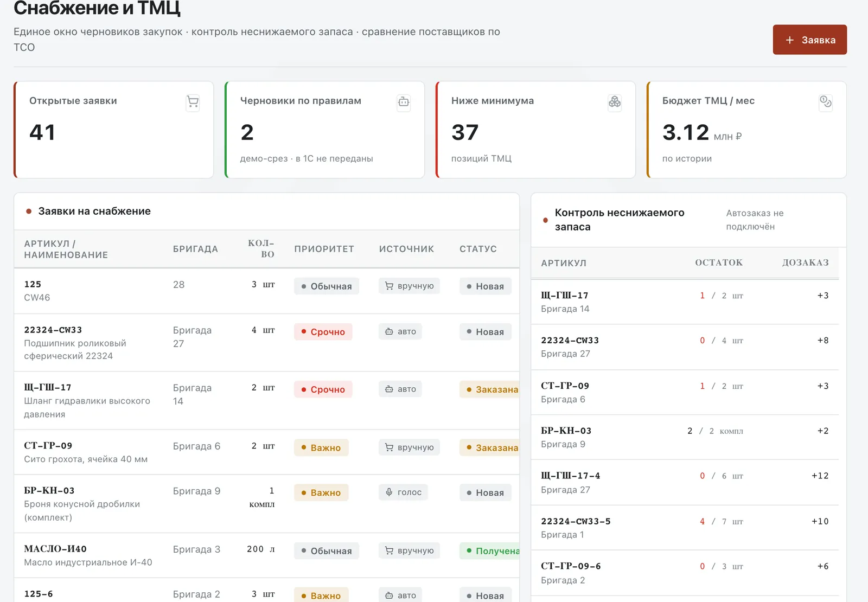Click the Обычная priority badge for МАСЛО-И40

[x=327, y=551]
